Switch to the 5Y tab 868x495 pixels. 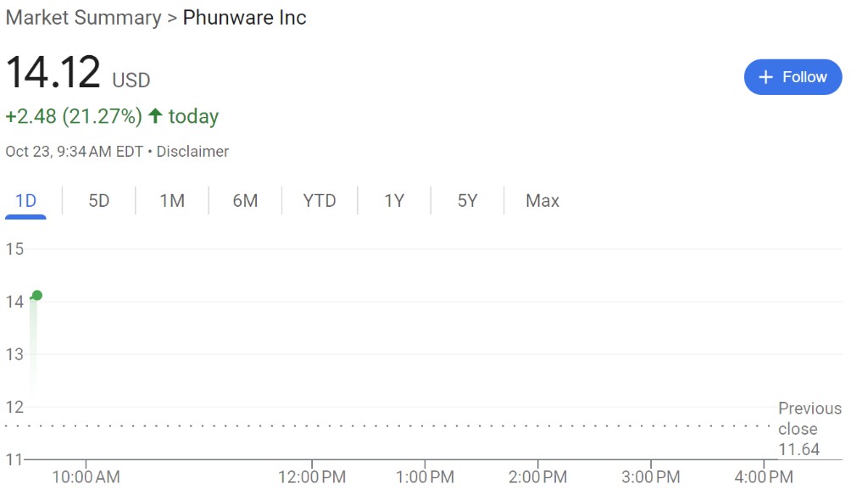[467, 201]
